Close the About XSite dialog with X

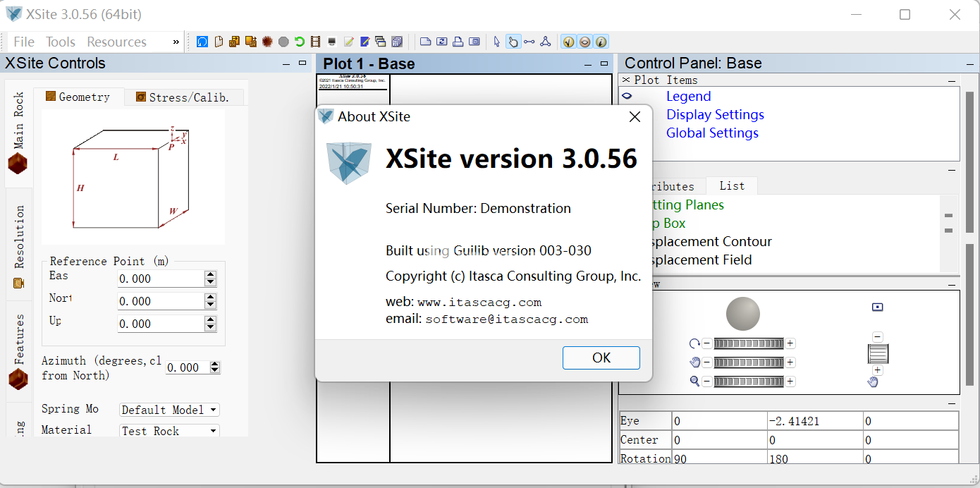tap(635, 117)
